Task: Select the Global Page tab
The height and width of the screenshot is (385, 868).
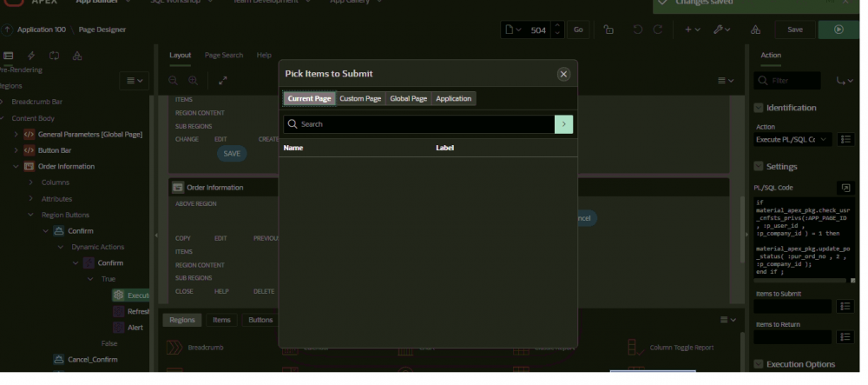Action: pos(408,99)
